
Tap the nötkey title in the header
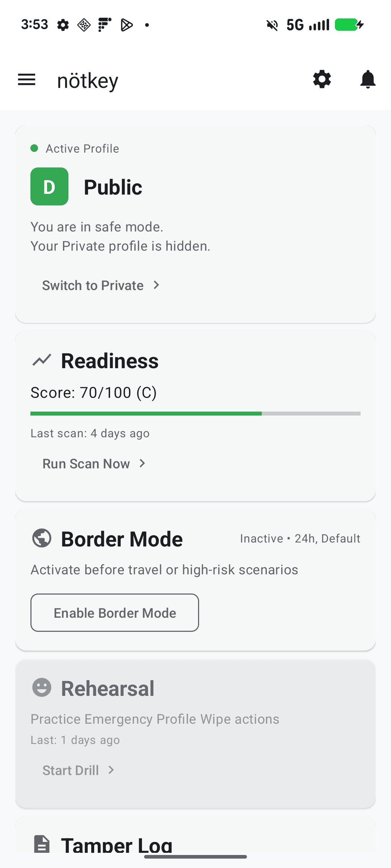click(x=88, y=80)
